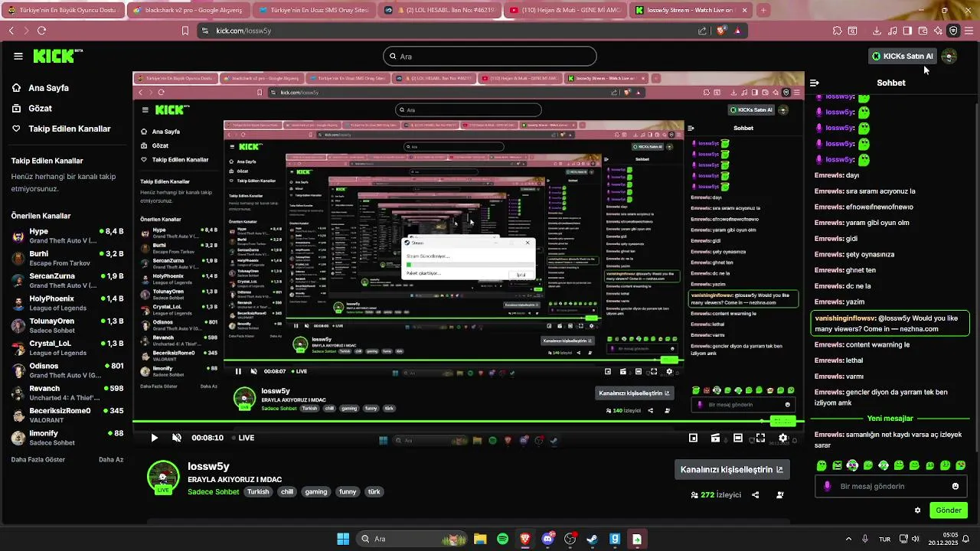Click the user icon right of the share icon
This screenshot has height=551, width=980.
(x=780, y=495)
